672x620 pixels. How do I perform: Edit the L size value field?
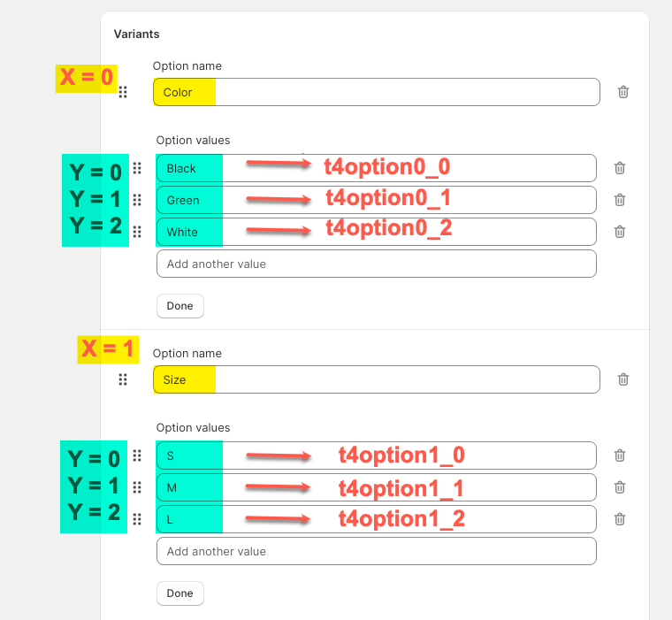[377, 519]
